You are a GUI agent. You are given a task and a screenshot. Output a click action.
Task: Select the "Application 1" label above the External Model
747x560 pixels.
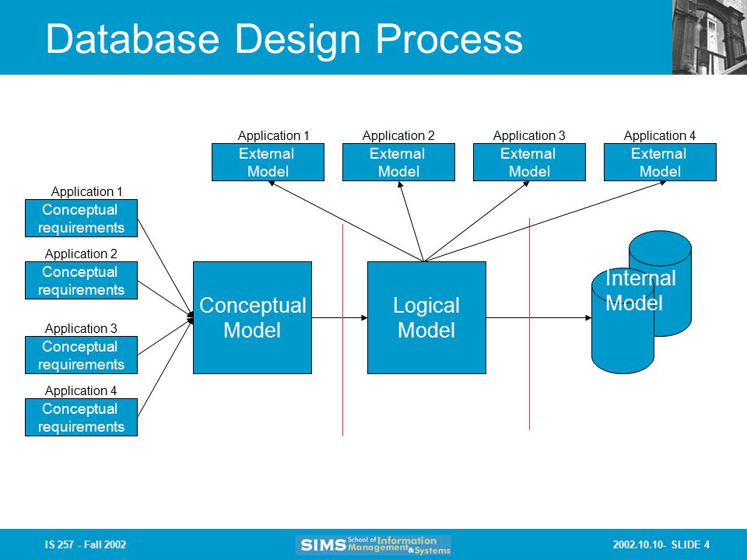coord(273,135)
